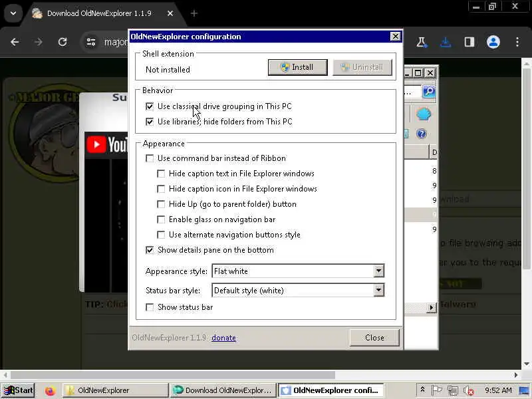Click the Install shell extension button
The height and width of the screenshot is (399, 532).
(297, 67)
